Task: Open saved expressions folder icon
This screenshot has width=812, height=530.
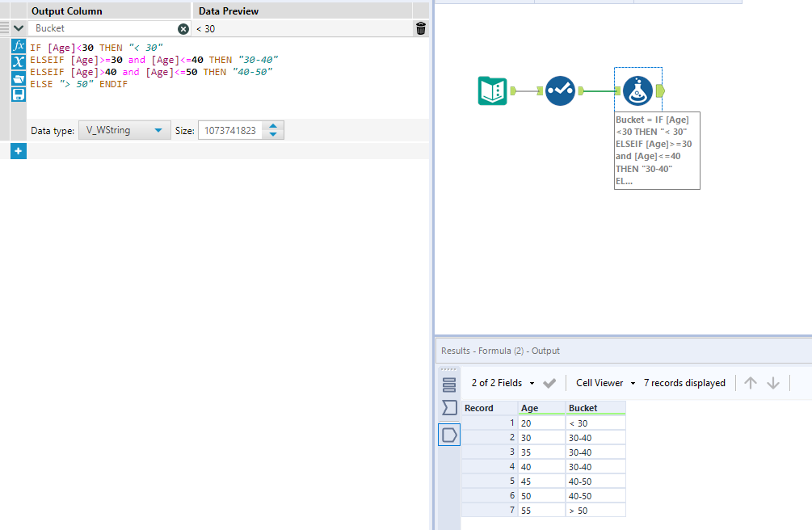Action: point(19,78)
